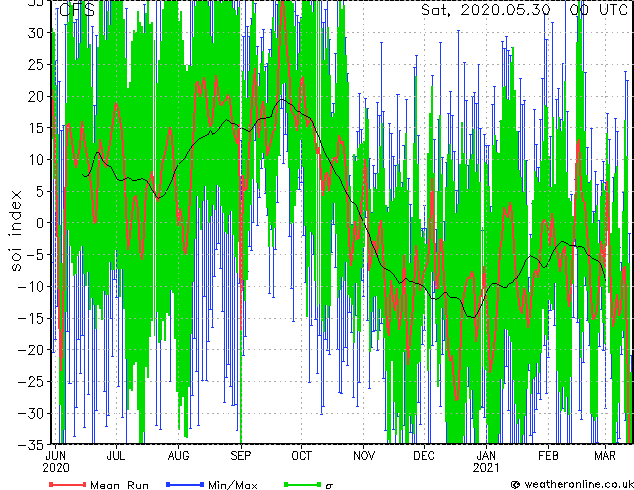
Task: Click the '0' y-axis value
Action: click(x=40, y=223)
